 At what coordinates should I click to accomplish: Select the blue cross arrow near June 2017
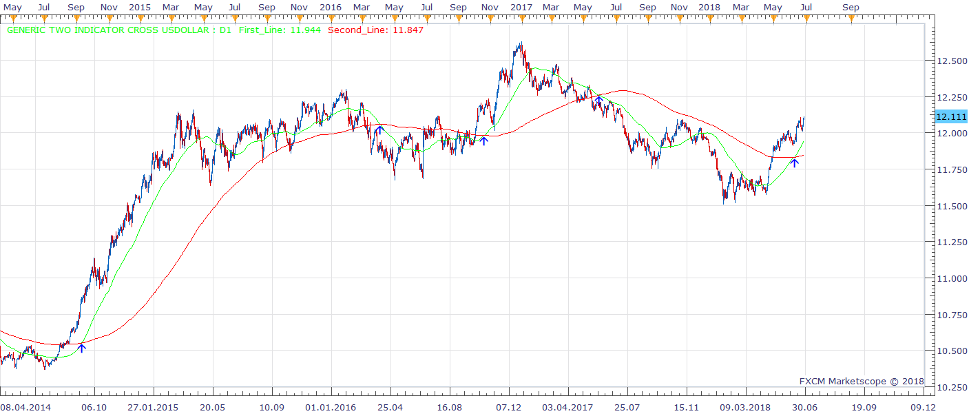pos(599,101)
